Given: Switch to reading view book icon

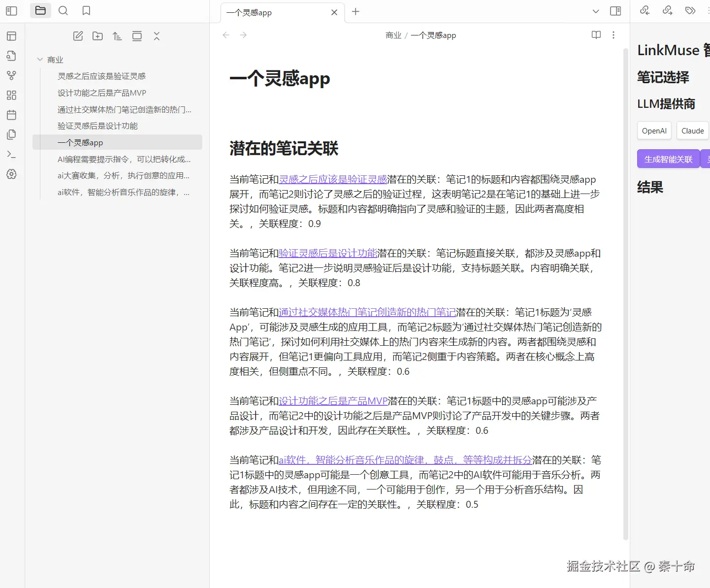Looking at the screenshot, I should pos(596,35).
